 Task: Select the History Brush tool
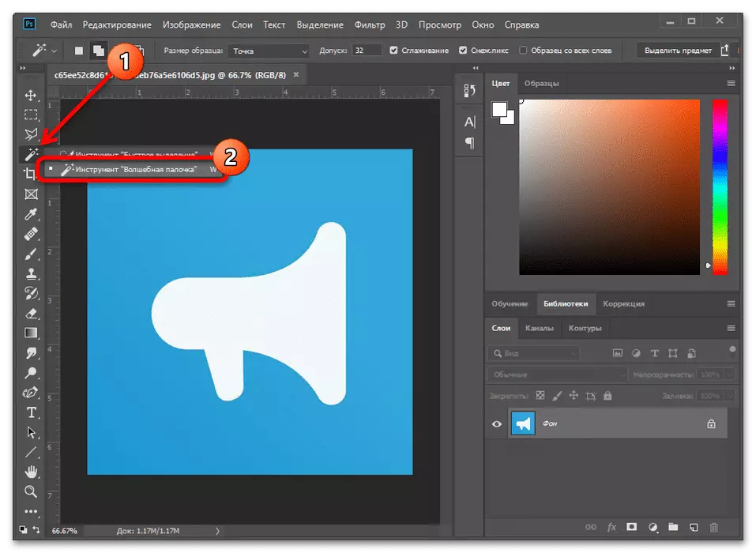[31, 294]
